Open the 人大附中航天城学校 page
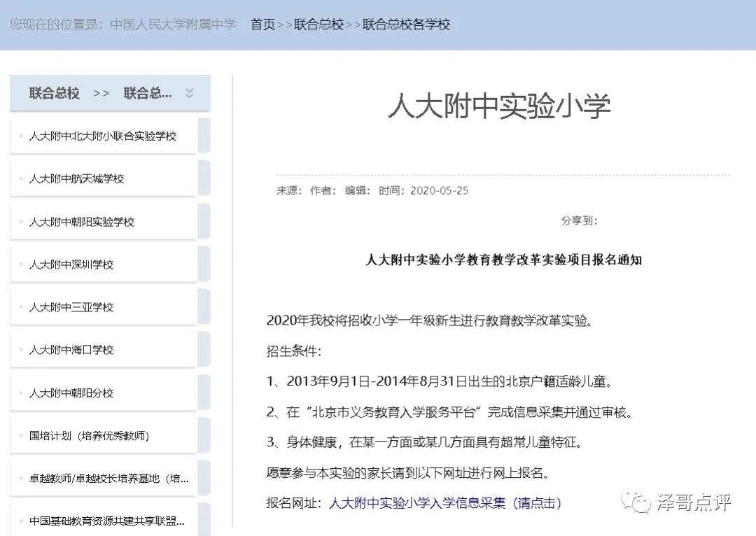The image size is (756, 536). tap(77, 178)
